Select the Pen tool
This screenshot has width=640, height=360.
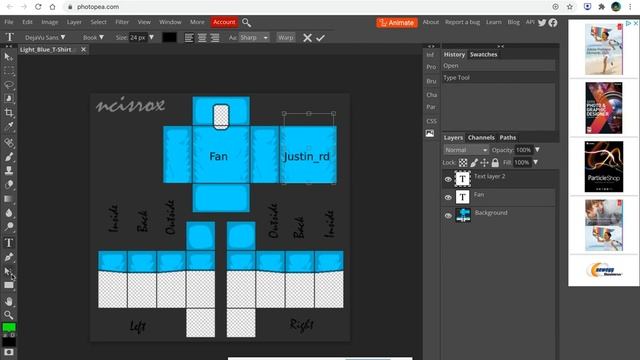pos(9,257)
